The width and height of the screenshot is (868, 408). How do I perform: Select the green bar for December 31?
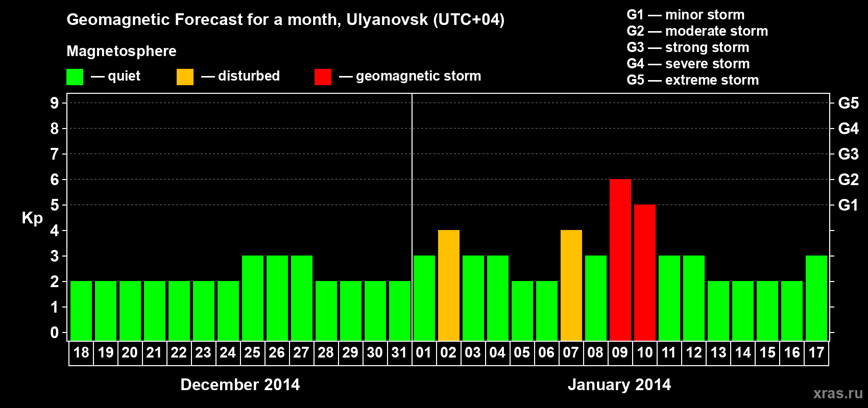pyautogui.click(x=399, y=311)
